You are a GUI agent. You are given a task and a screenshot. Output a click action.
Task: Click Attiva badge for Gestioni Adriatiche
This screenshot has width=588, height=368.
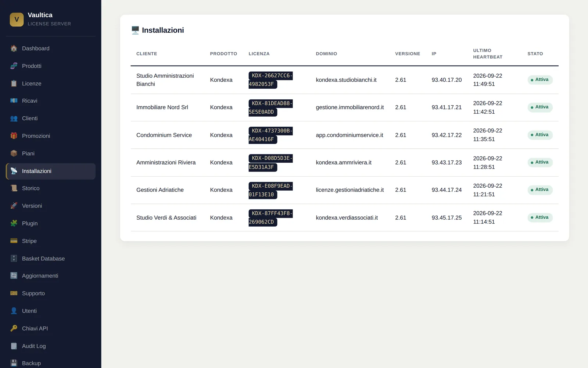click(x=540, y=190)
